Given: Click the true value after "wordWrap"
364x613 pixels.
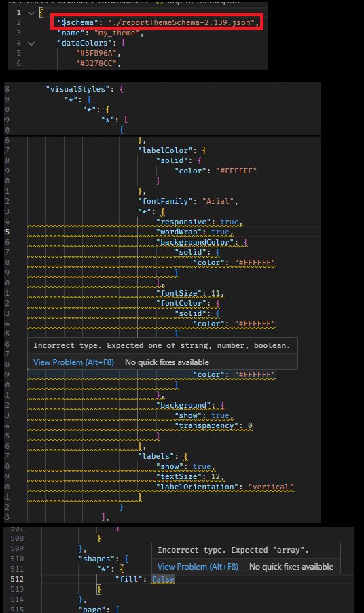Looking at the screenshot, I should 220,232.
